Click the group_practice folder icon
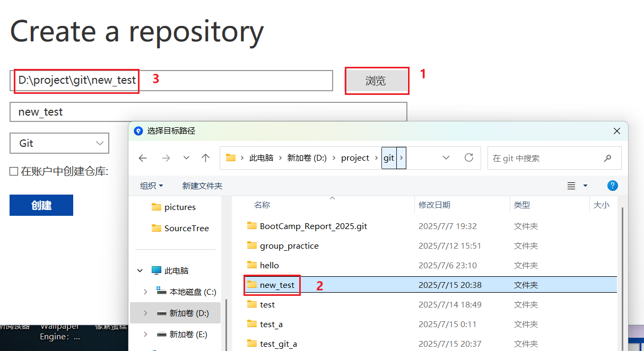Viewport: 644px width, 351px height. coord(252,245)
